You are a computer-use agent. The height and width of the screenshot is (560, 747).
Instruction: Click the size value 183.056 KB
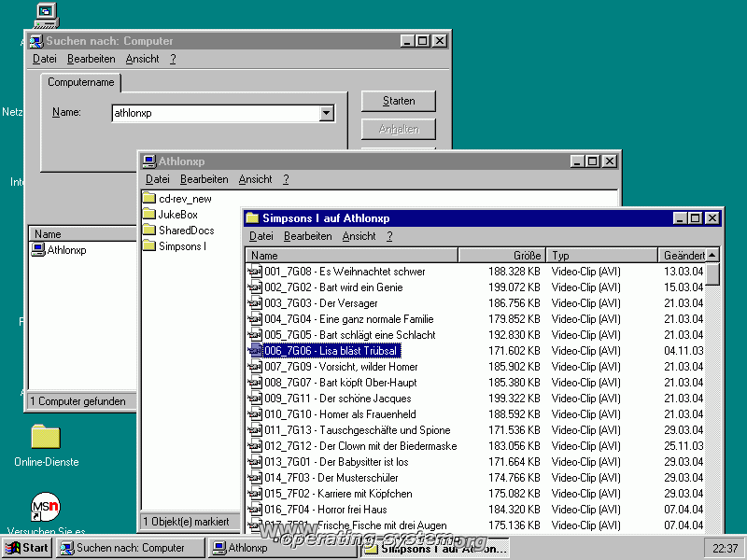coord(514,446)
